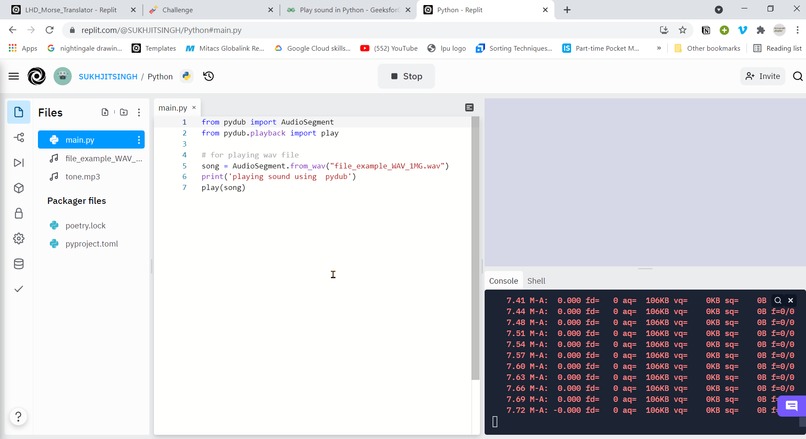Open browser extensions puzzle icon
The image size is (806, 439).
pyautogui.click(x=761, y=30)
